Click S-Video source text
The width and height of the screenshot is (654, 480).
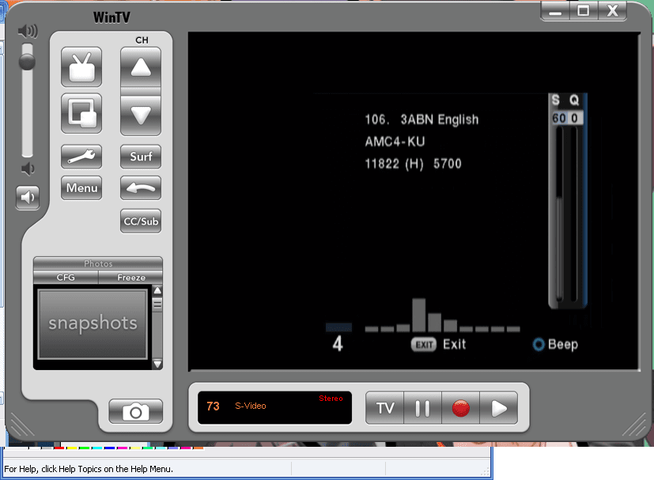[x=250, y=406]
